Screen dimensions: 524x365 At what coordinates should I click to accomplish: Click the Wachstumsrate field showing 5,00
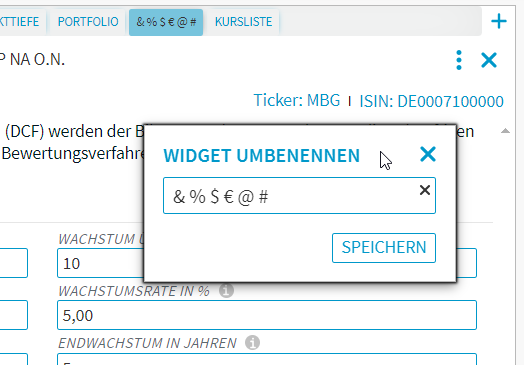pos(267,315)
